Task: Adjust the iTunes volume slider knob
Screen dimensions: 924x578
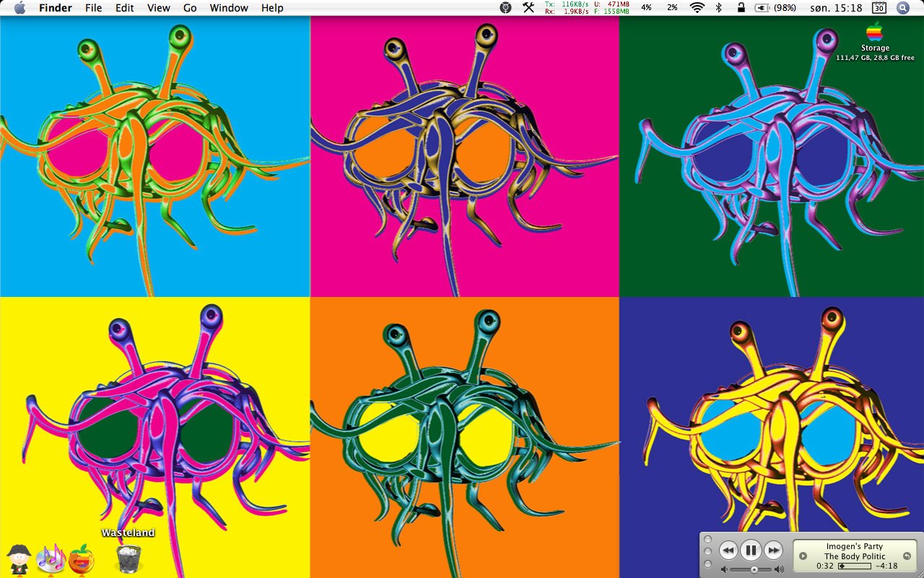Action: pyautogui.click(x=754, y=569)
